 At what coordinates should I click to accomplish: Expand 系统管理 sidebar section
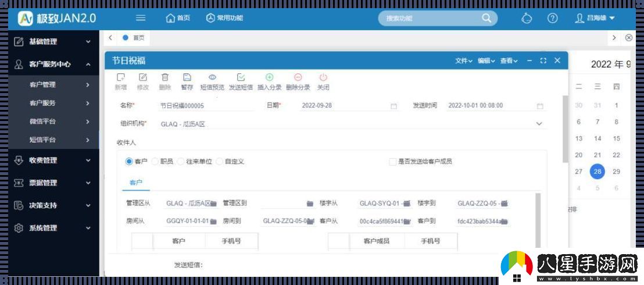click(53, 228)
